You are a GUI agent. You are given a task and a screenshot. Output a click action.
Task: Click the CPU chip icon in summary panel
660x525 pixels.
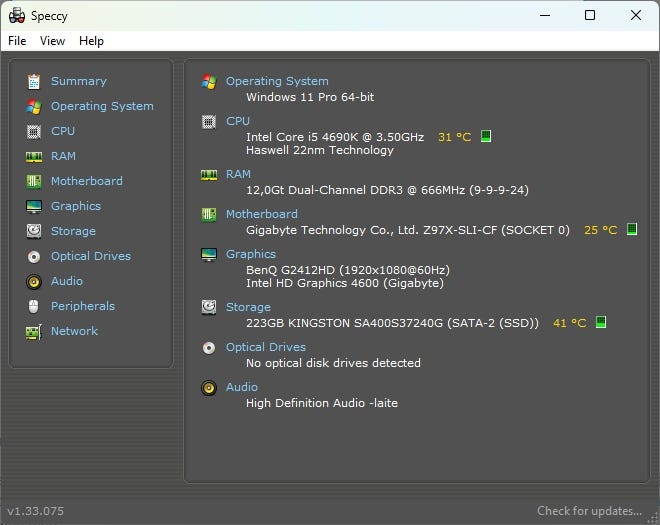click(209, 122)
